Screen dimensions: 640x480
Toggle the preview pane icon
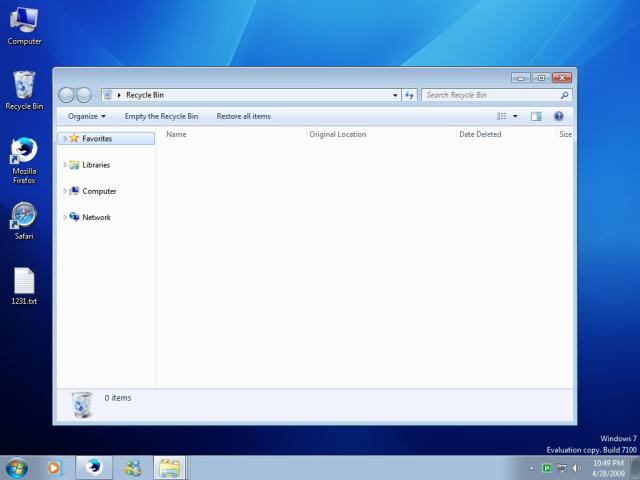536,116
